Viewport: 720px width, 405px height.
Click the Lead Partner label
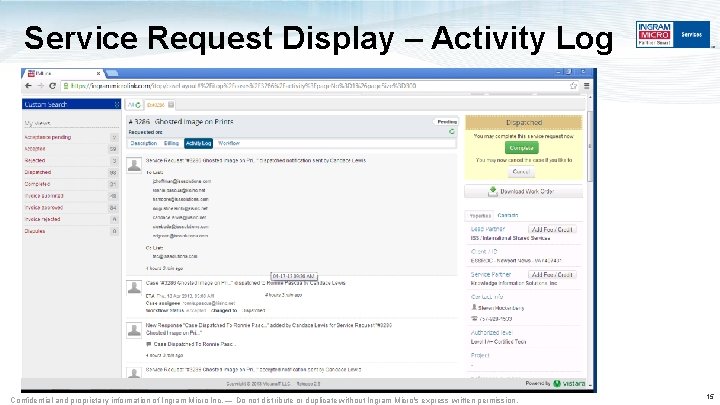click(x=488, y=229)
